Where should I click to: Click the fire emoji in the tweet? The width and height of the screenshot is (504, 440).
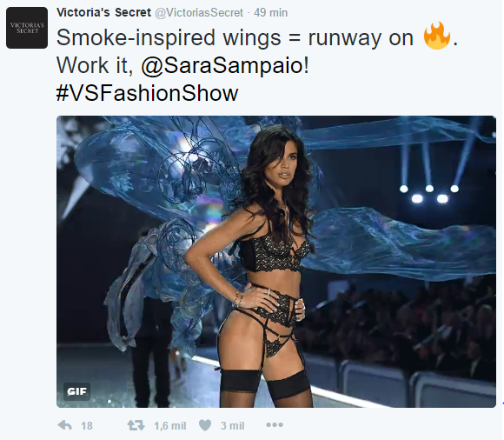436,37
